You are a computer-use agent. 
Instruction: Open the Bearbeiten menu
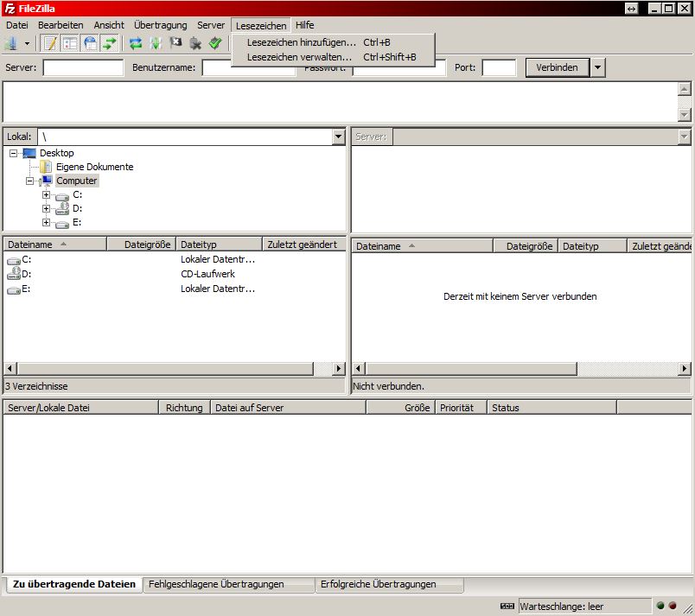pyautogui.click(x=61, y=25)
